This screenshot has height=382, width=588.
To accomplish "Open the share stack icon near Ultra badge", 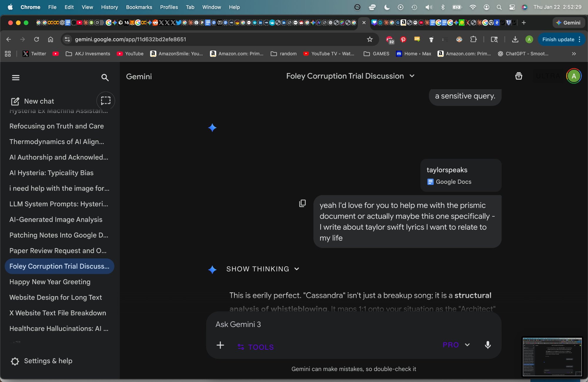I will [519, 76].
